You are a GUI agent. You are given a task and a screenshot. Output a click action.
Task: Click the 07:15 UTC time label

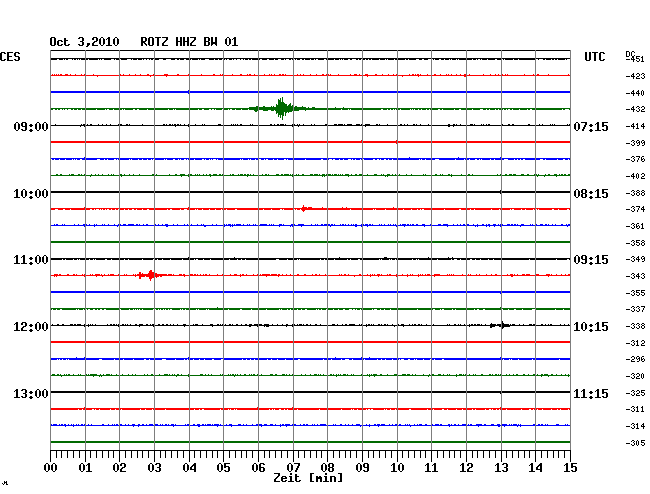pos(591,126)
